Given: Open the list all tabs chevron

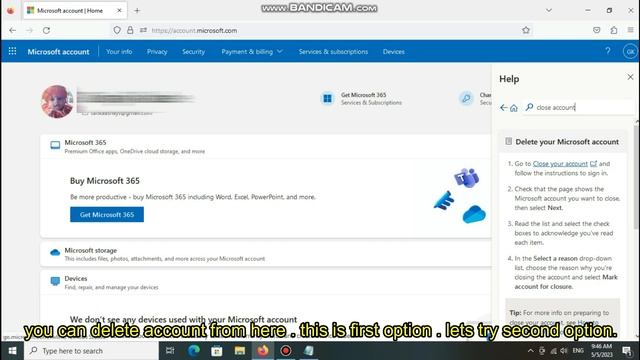Looking at the screenshot, I should click(x=549, y=10).
